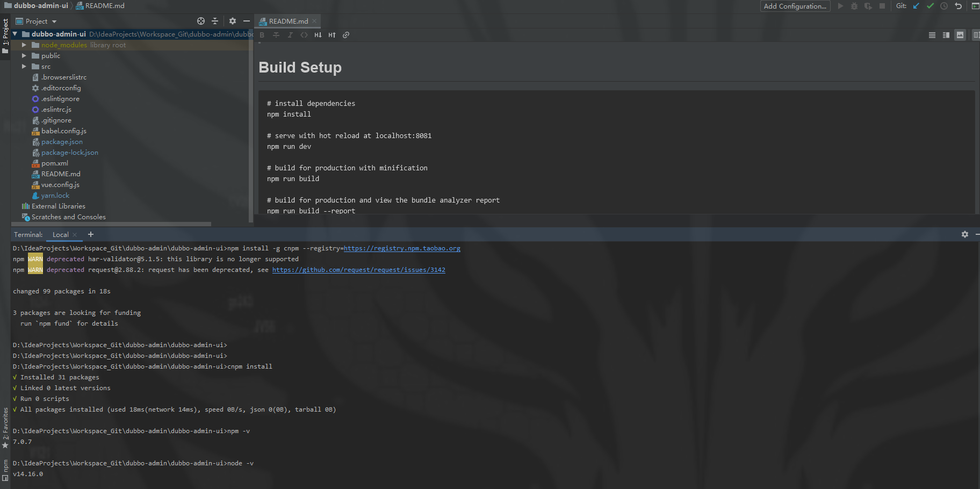Commit changes with green Git checkmark
The width and height of the screenshot is (980, 489).
(931, 6)
